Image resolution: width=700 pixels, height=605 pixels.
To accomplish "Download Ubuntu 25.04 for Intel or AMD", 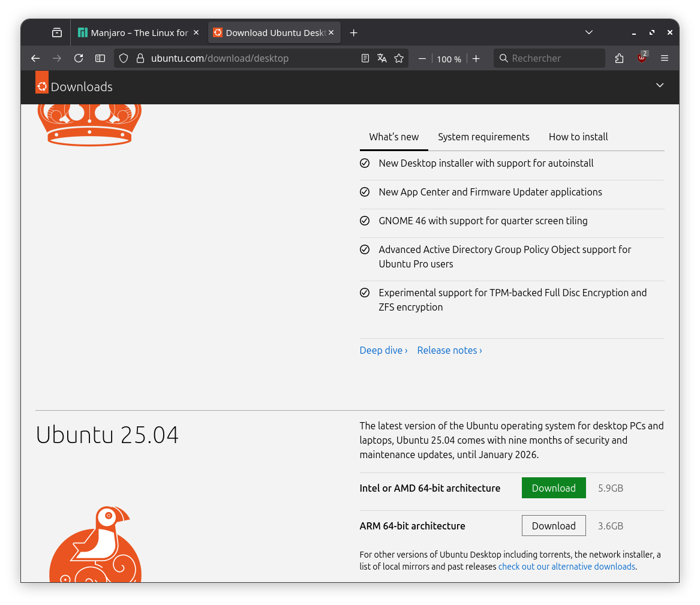I will pyautogui.click(x=553, y=488).
